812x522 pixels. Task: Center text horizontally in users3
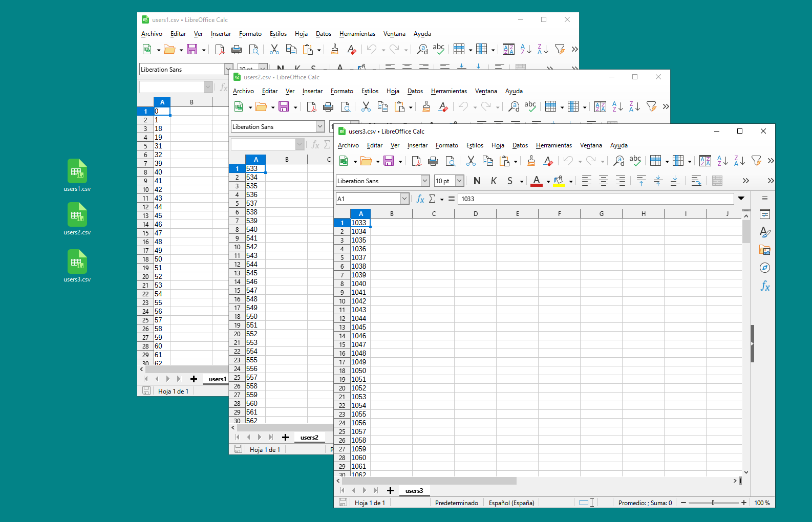tap(604, 181)
